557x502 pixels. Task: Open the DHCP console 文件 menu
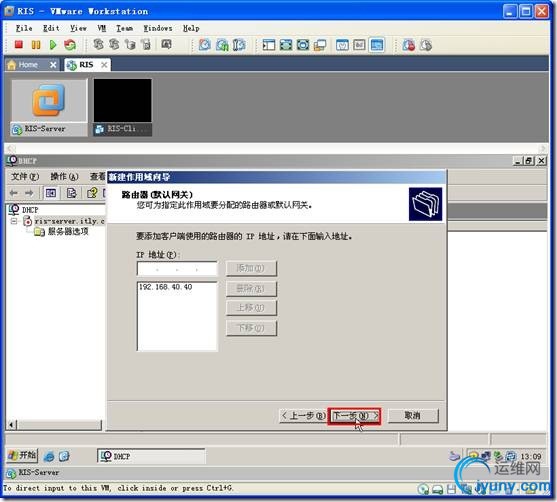click(25, 177)
